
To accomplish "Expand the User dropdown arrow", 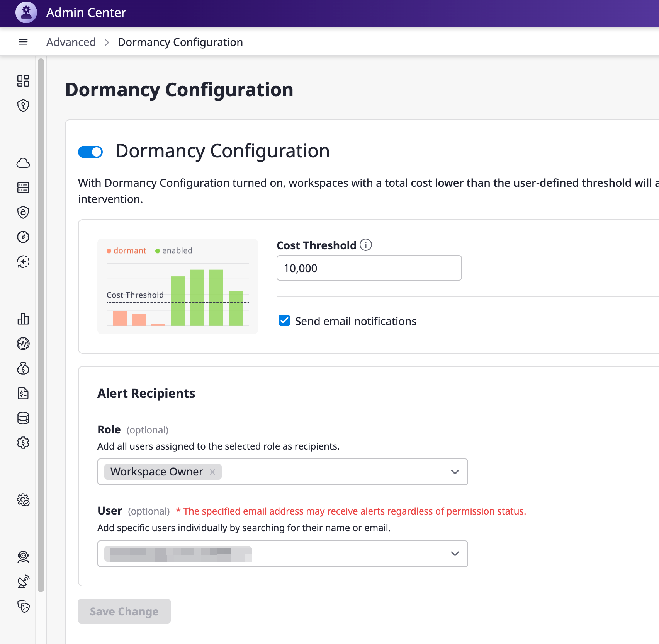I will point(455,554).
